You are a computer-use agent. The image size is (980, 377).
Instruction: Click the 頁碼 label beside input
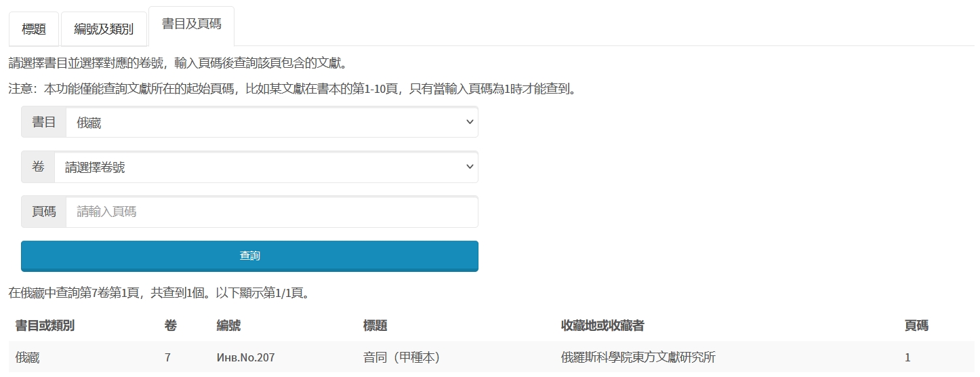[x=44, y=212]
